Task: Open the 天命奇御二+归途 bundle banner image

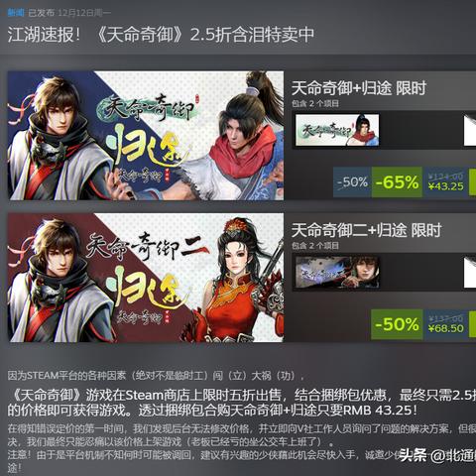Action: 146,278
